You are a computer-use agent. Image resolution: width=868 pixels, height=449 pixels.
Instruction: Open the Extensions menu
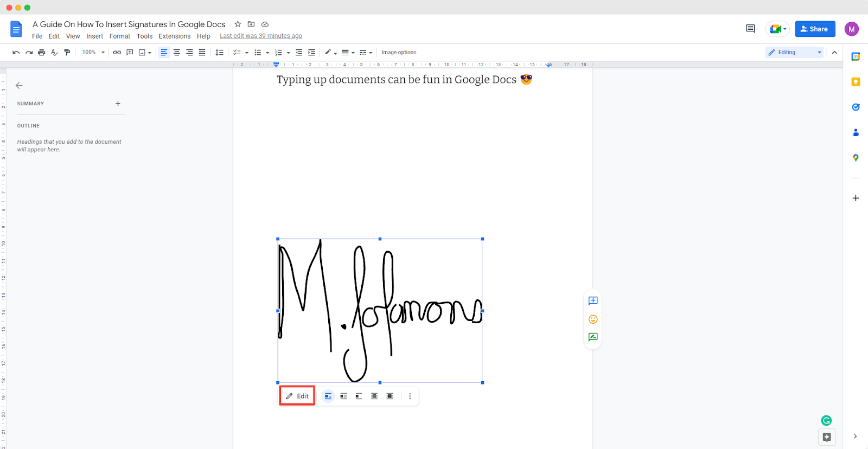[175, 36]
